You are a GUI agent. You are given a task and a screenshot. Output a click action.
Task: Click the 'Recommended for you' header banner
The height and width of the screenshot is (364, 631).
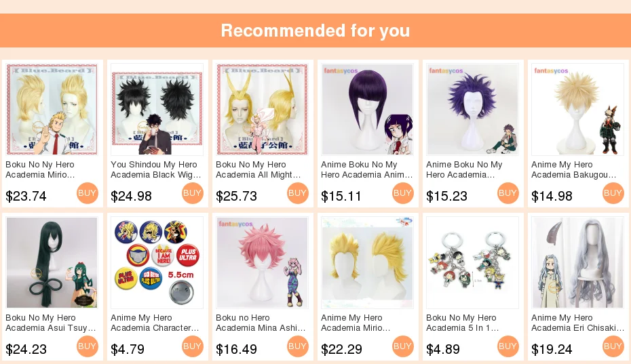coord(315,31)
